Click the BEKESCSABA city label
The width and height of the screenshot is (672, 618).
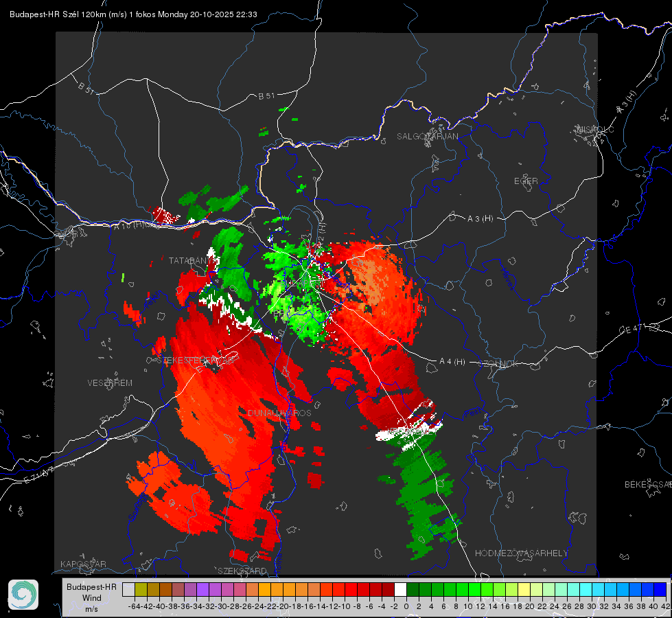tap(647, 484)
